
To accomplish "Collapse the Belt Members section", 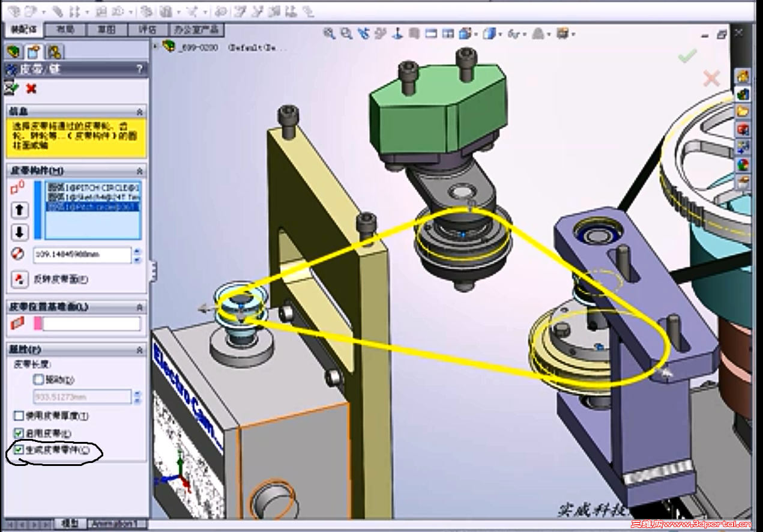I will (139, 171).
